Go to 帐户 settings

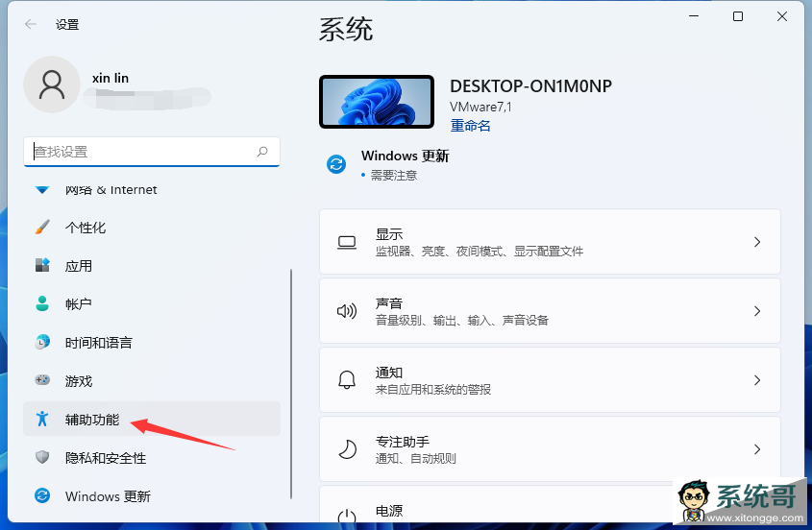tap(151, 303)
